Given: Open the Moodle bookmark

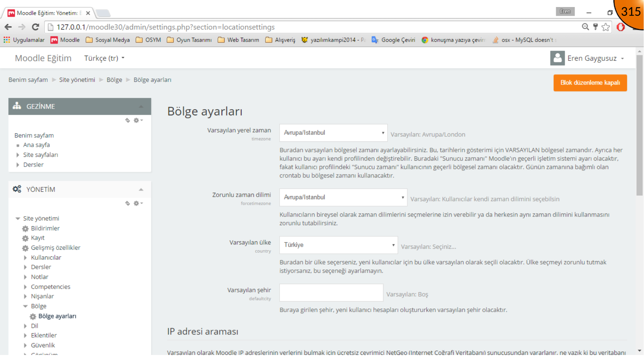Looking at the screenshot, I should pos(65,40).
